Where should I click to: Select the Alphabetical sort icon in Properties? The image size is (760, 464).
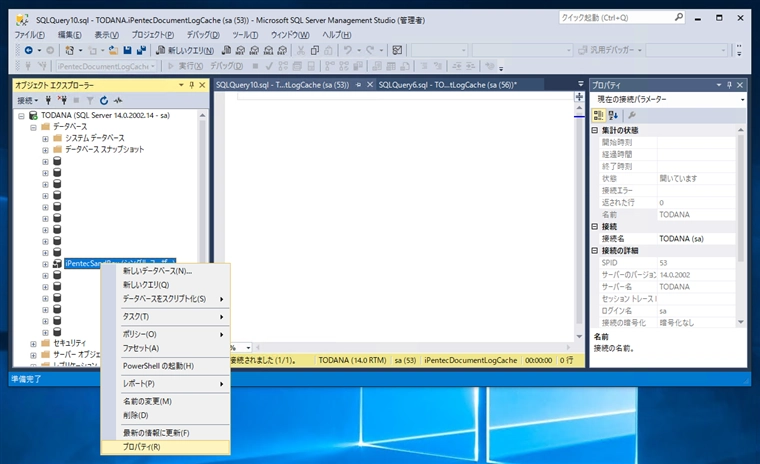[x=613, y=115]
